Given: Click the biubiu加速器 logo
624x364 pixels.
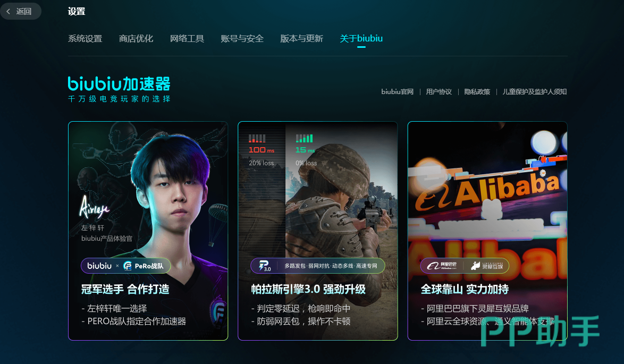Looking at the screenshot, I should coord(119,89).
